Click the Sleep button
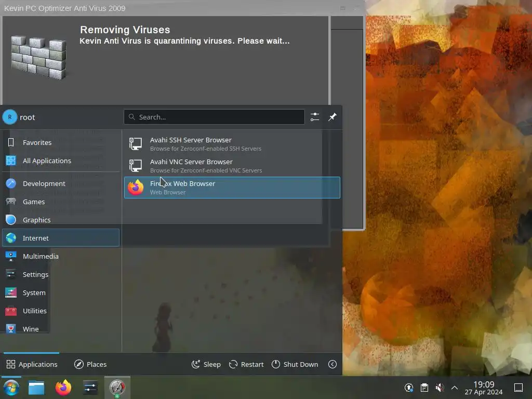Image resolution: width=532 pixels, height=399 pixels. coord(206,364)
